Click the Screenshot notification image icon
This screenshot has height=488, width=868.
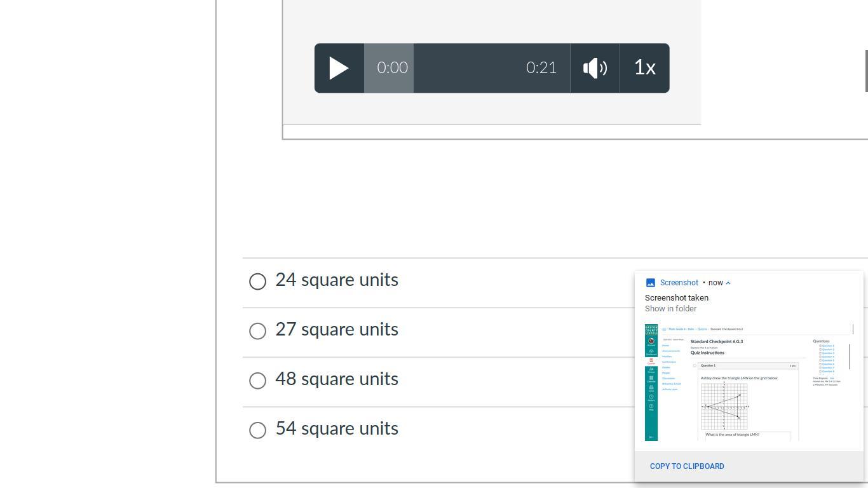click(x=650, y=283)
